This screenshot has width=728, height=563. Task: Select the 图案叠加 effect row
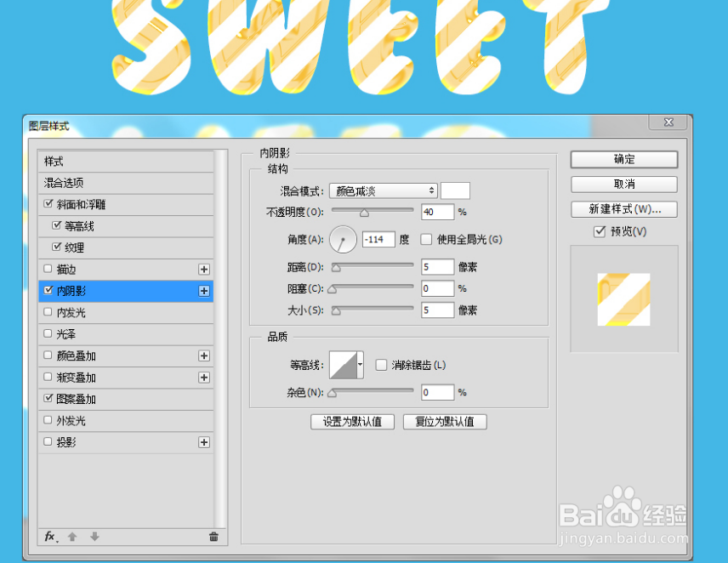(x=126, y=399)
